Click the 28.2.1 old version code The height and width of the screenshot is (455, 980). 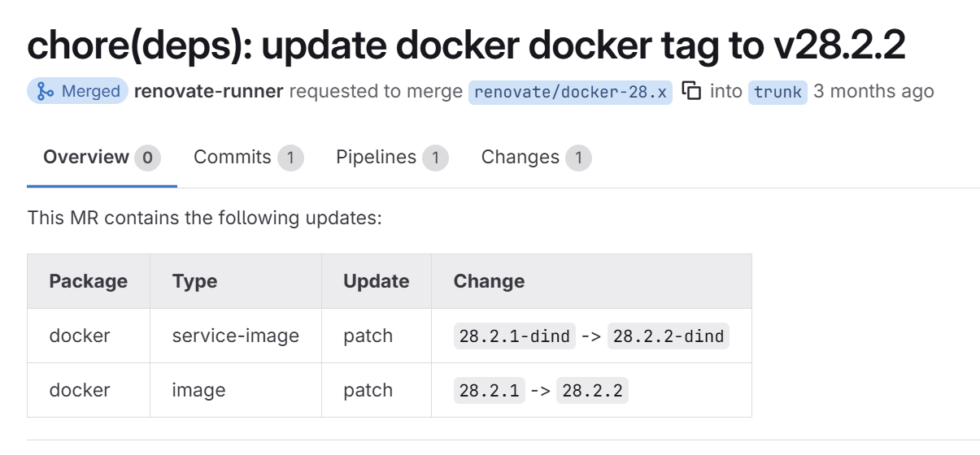pos(489,391)
